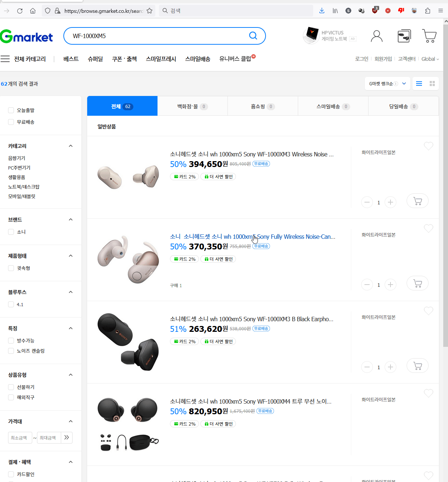Click the Gmarket logo
448x482 pixels.
point(26,36)
